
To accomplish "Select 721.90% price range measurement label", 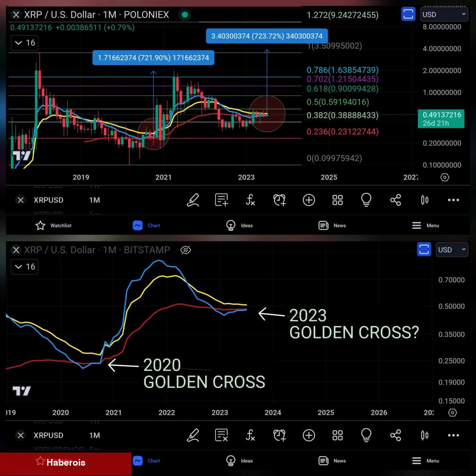I will 154,58.
